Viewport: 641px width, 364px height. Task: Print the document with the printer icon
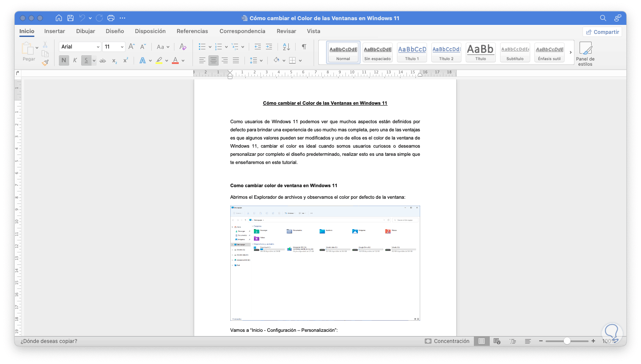click(x=111, y=18)
